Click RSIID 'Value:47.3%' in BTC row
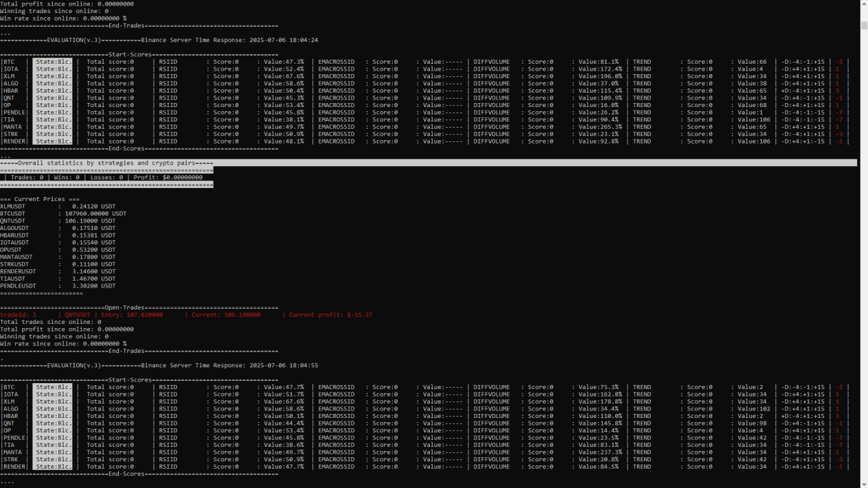 pyautogui.click(x=284, y=62)
